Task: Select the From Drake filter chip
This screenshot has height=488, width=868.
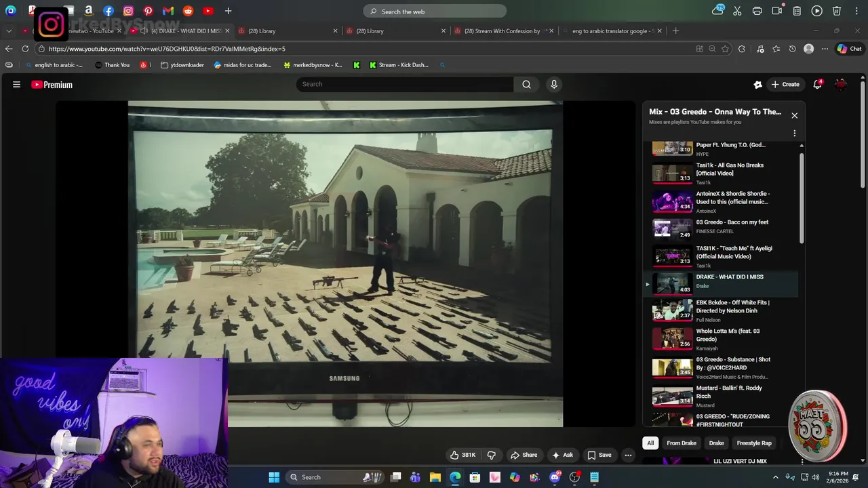Action: (x=682, y=443)
